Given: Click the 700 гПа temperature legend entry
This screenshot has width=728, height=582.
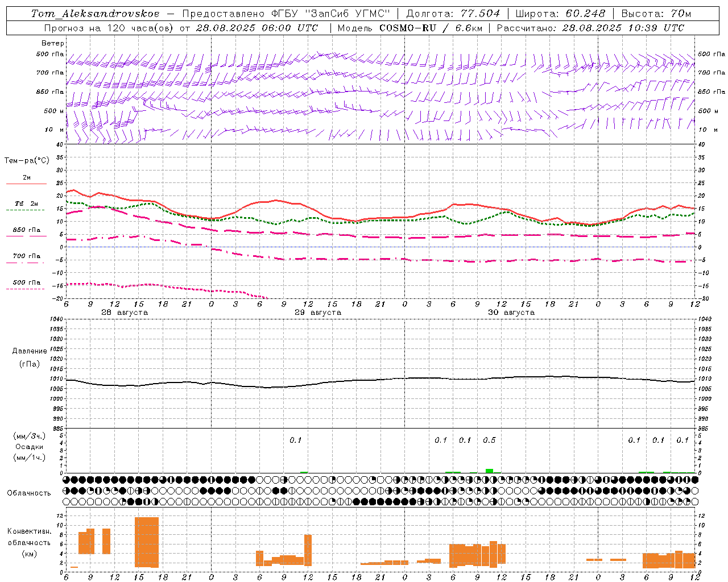Looking at the screenshot, I should [x=26, y=256].
